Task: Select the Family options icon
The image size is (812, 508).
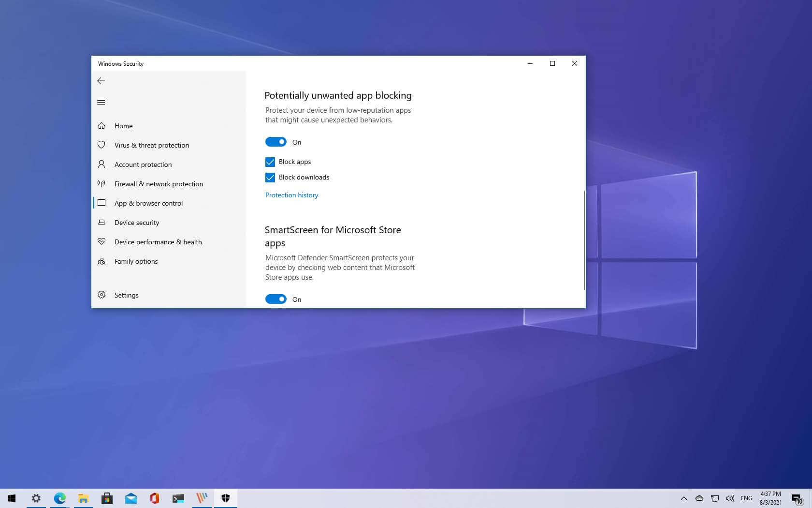Action: 101,261
